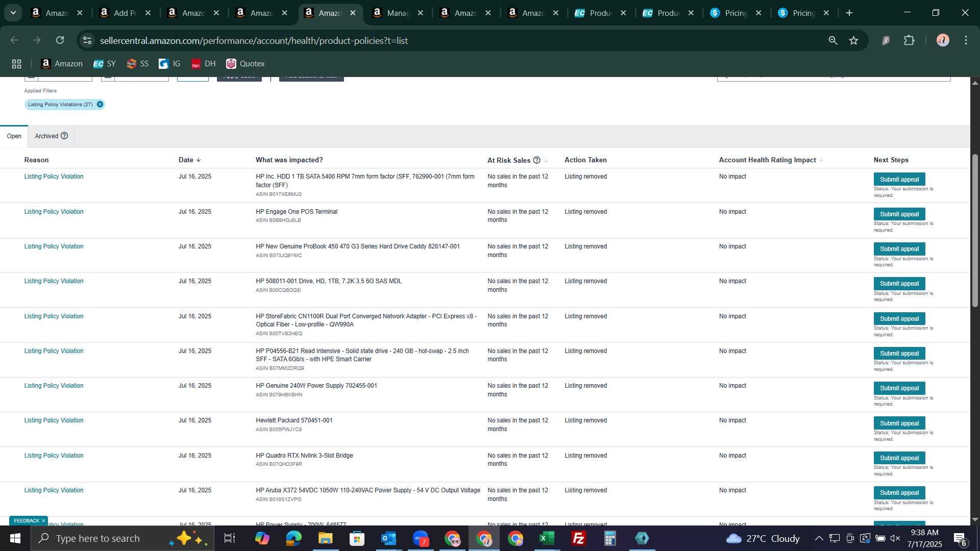The image size is (980, 551).
Task: Submit appeal for Hewlett Packard 570451-001
Action: (899, 423)
